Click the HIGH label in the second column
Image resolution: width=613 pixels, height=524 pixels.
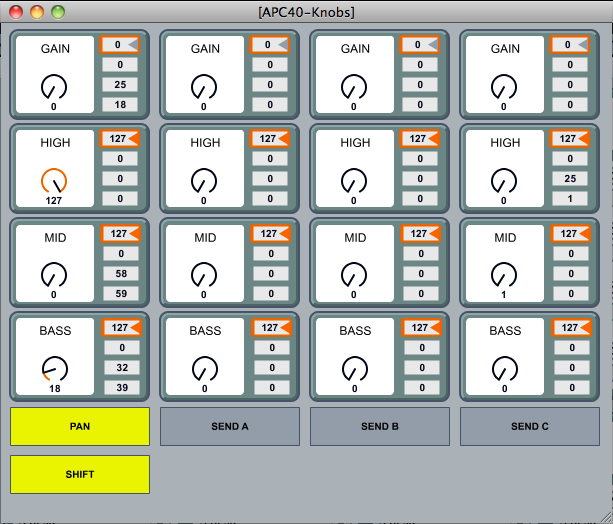tap(205, 143)
